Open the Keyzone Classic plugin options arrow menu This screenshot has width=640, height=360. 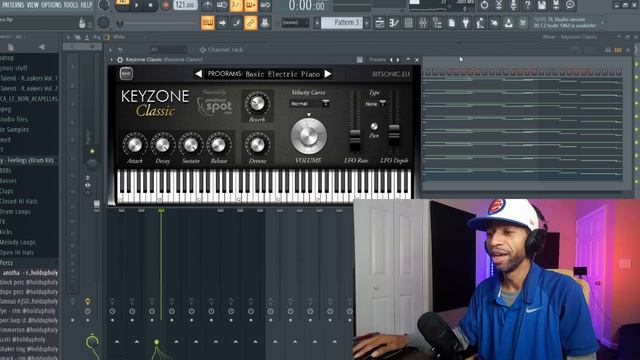[x=111, y=60]
